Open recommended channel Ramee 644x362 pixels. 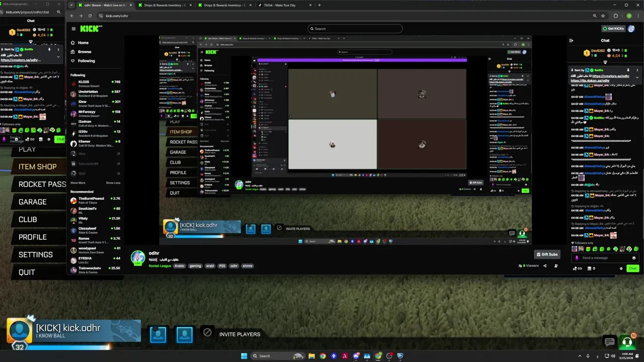click(x=95, y=240)
